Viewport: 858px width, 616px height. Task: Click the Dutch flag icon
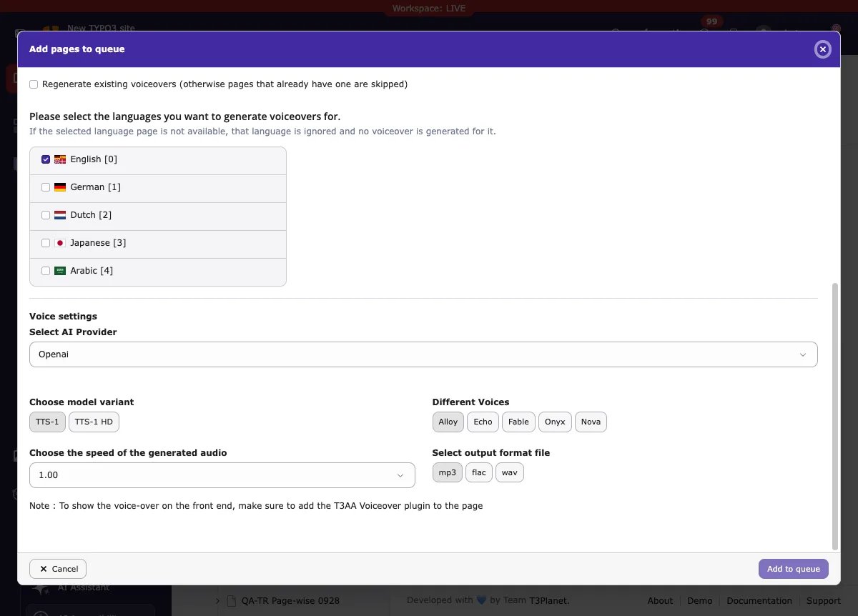coord(60,215)
